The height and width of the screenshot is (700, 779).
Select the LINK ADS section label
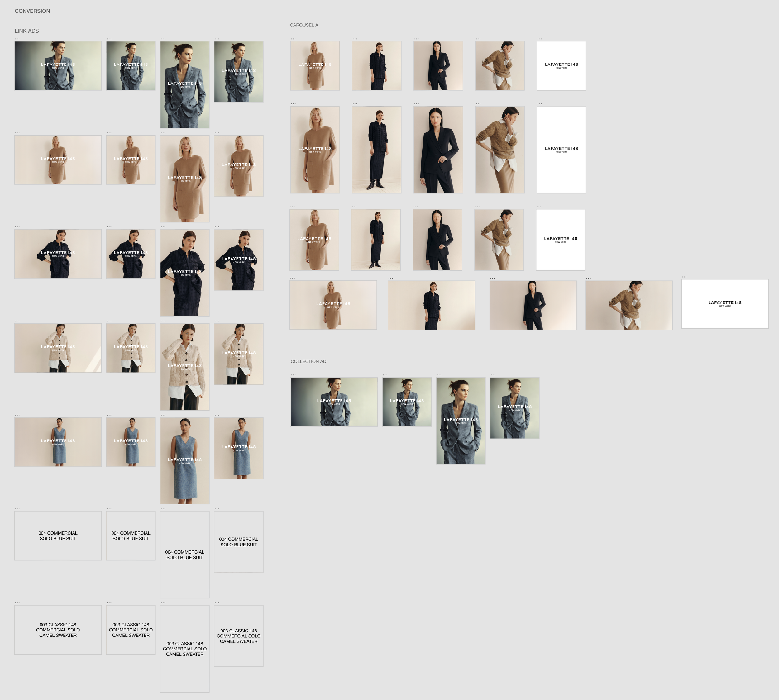26,31
